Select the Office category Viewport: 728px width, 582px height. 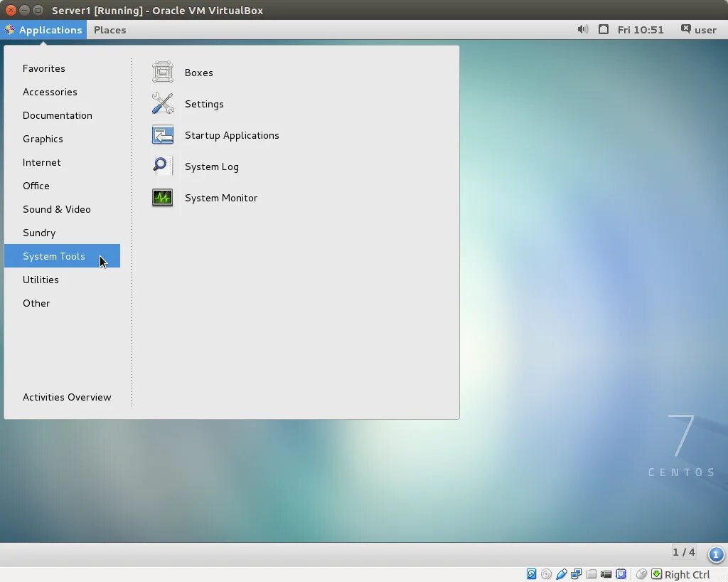click(x=63, y=185)
